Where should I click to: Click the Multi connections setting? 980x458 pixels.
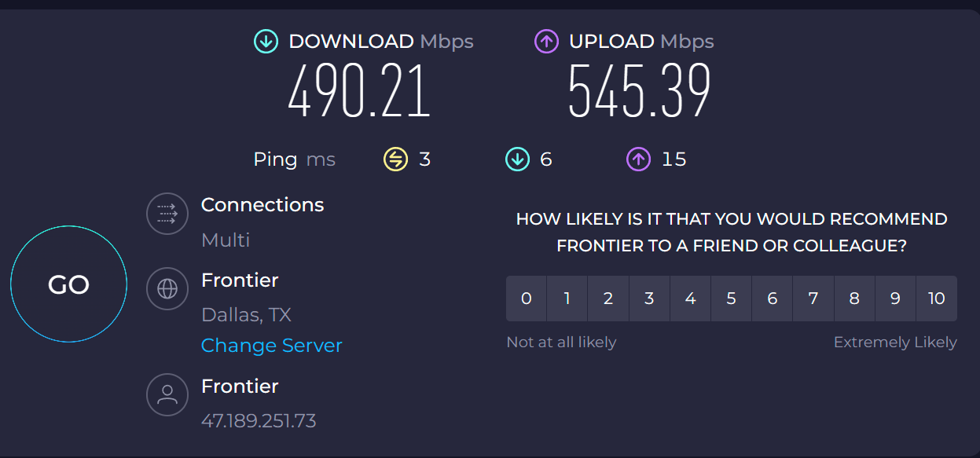pyautogui.click(x=226, y=240)
